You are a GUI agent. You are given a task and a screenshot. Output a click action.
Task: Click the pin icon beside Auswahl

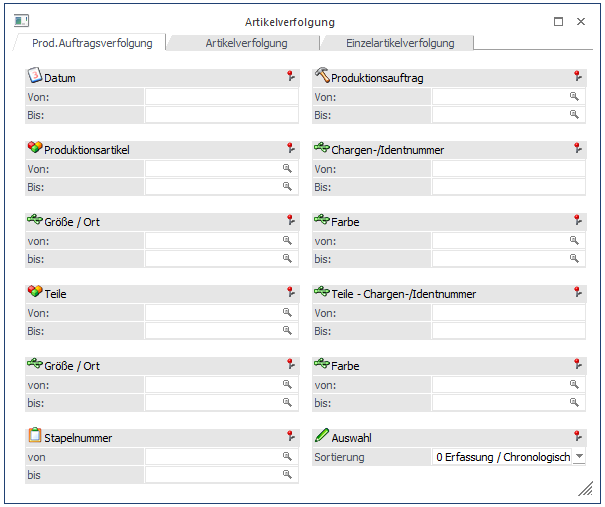point(578,437)
